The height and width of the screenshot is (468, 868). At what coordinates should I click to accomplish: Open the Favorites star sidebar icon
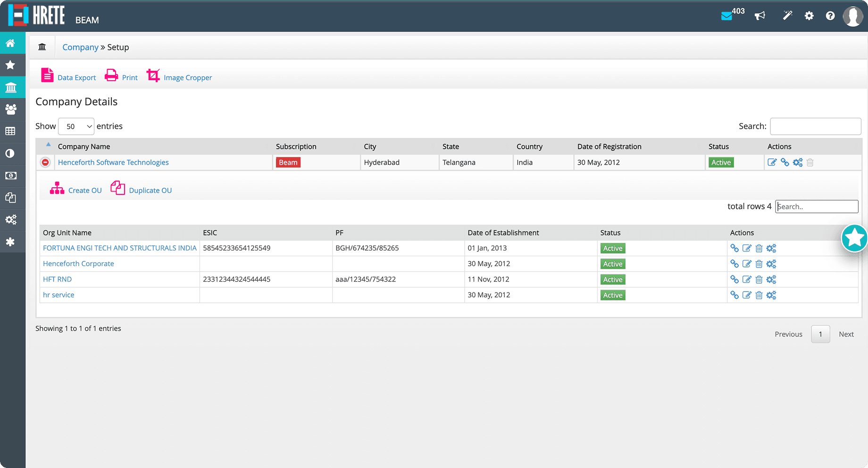[x=10, y=65]
